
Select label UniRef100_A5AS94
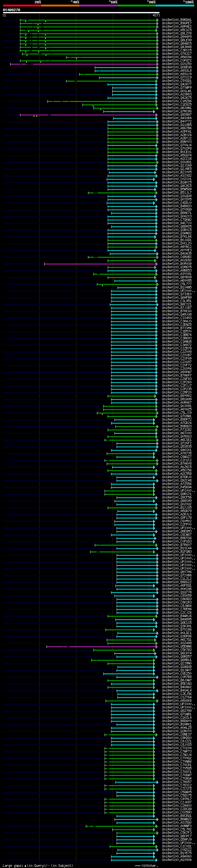(176, 57)
